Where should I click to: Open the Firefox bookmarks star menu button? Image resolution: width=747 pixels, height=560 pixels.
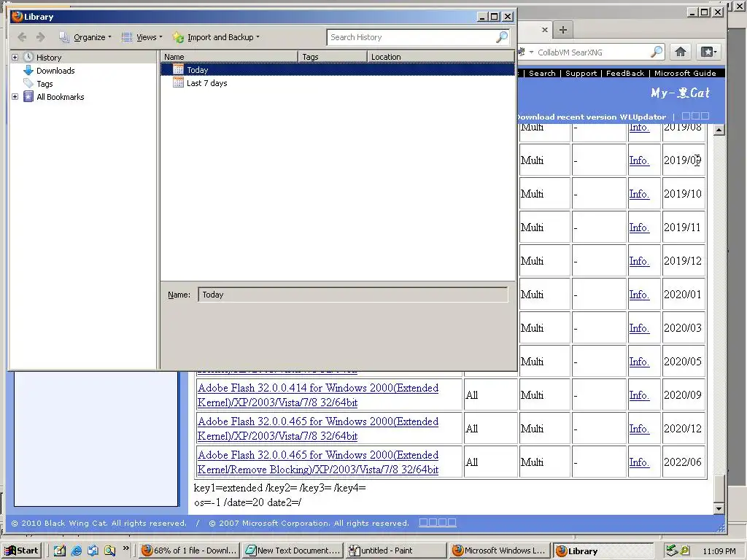pos(708,52)
